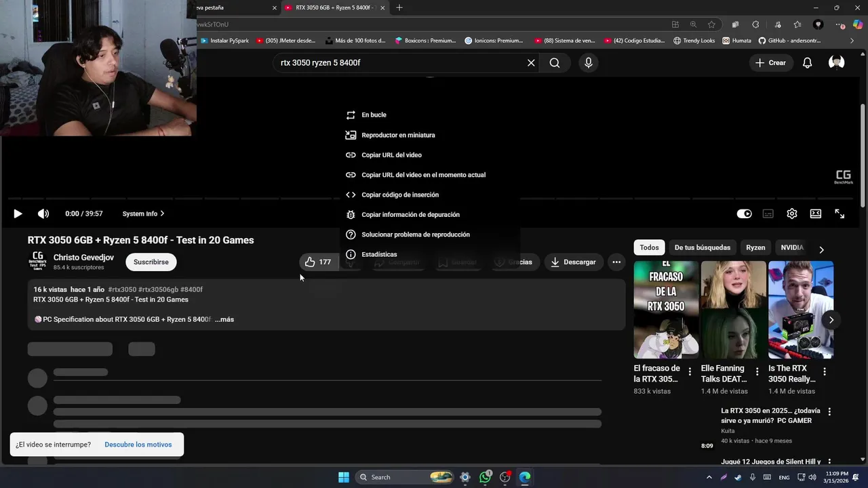Enable theater mode in the player
The image size is (868, 488).
[816, 213]
